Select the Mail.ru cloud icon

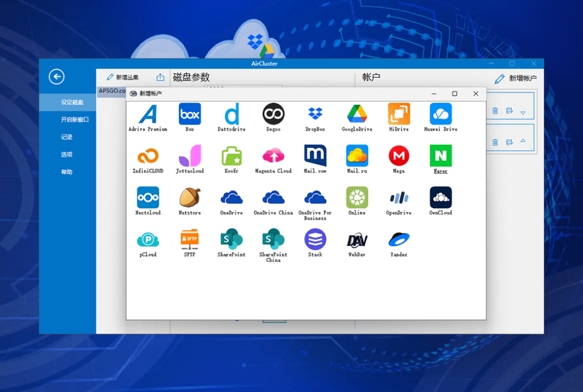357,159
